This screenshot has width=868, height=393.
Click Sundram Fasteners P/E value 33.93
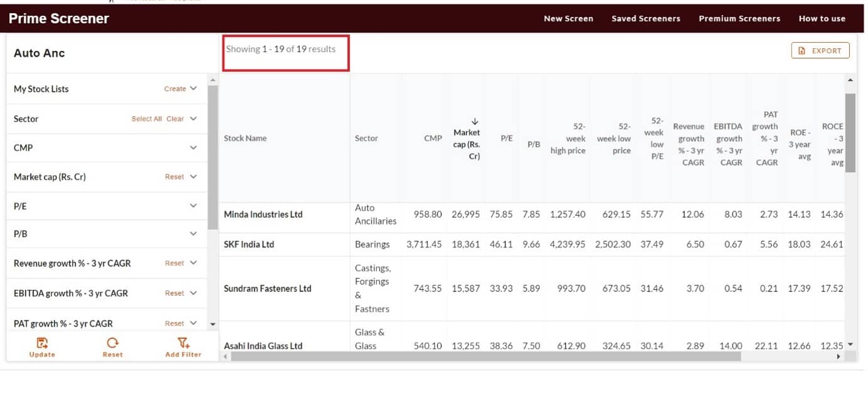(501, 289)
